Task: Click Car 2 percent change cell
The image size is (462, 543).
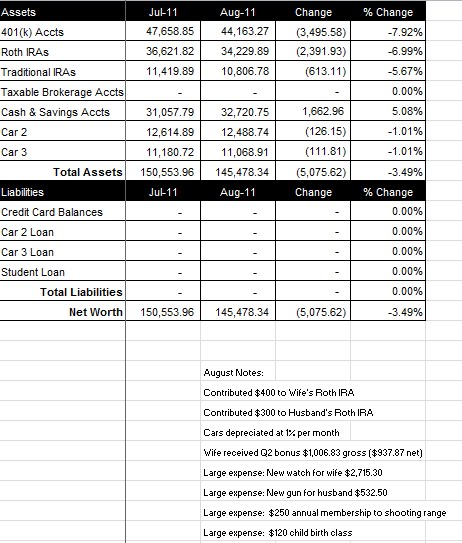Action: pos(388,131)
